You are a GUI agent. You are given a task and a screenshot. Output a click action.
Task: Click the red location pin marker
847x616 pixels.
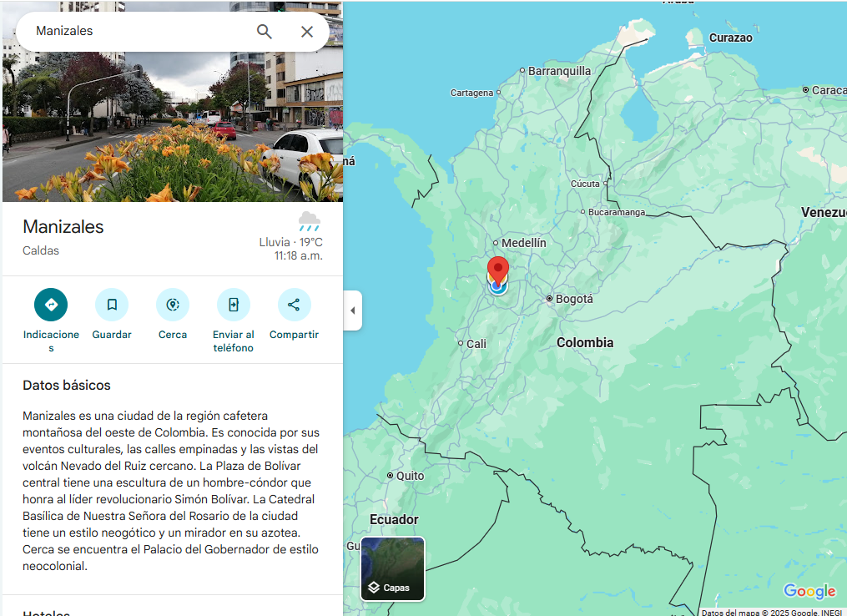point(498,270)
